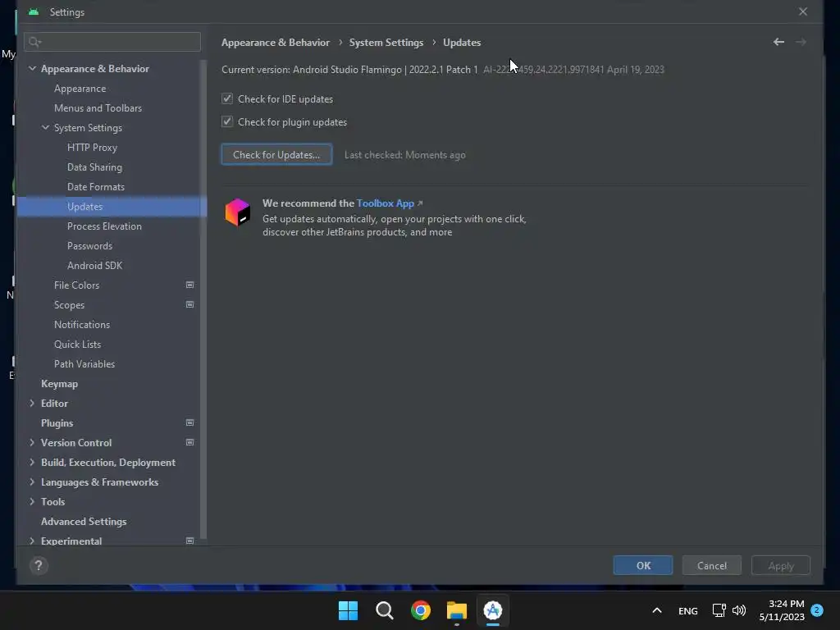Open the Toolbox App link
Image resolution: width=840 pixels, height=630 pixels.
[x=386, y=203]
